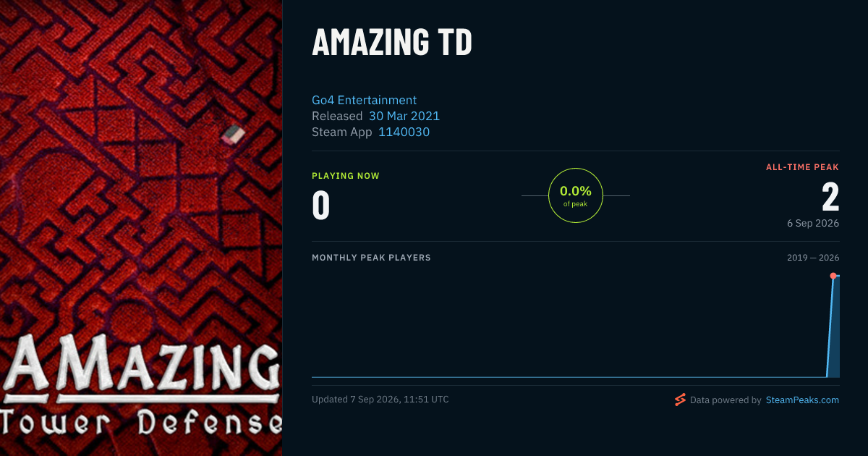The width and height of the screenshot is (868, 456).
Task: Click the Data powered by text
Action: click(726, 400)
